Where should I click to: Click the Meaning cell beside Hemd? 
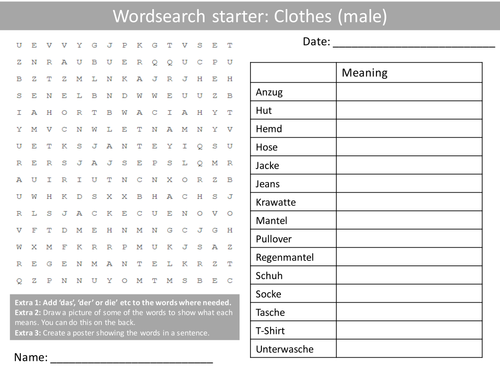pos(409,129)
